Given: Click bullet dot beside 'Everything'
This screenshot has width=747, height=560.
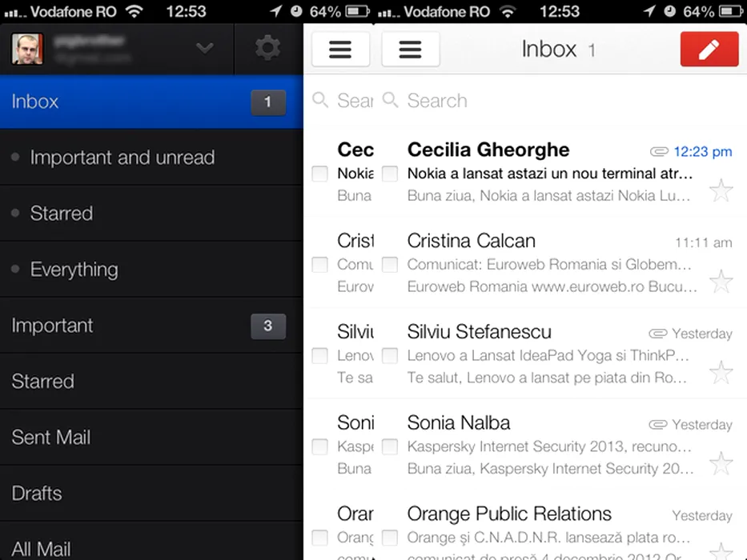Looking at the screenshot, I should tap(15, 269).
